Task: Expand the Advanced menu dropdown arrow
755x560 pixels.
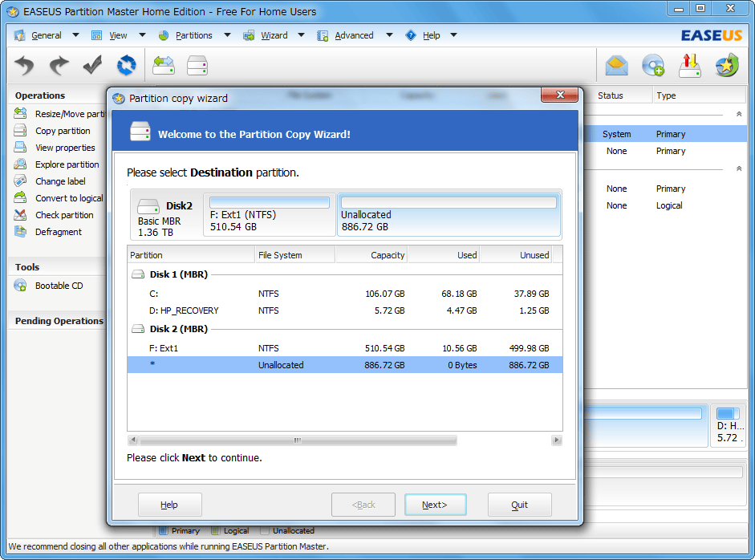Action: (389, 35)
